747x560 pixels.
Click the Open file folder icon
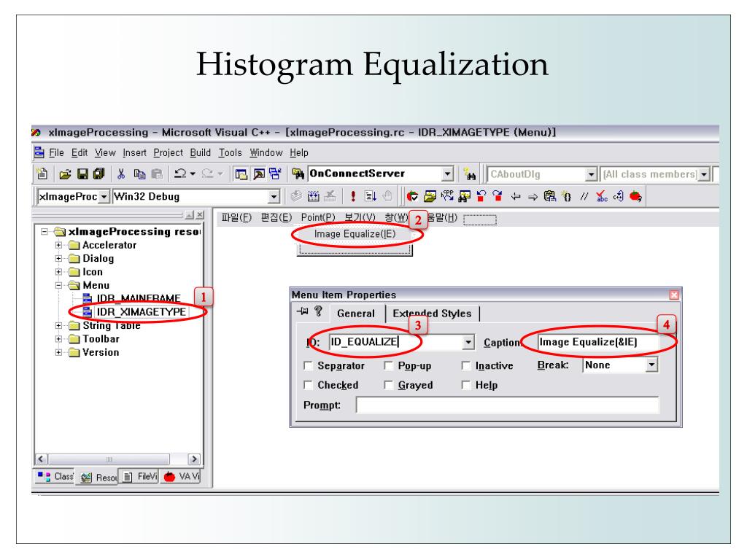click(65, 174)
